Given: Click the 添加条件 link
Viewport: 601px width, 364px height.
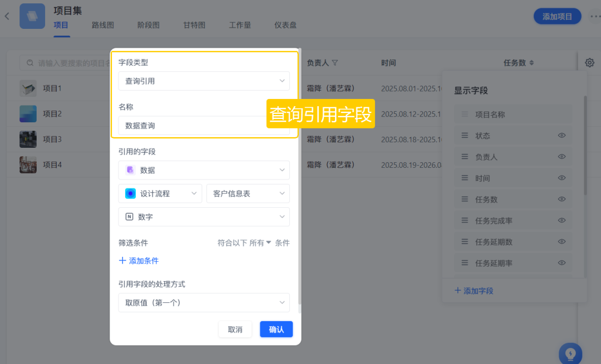Looking at the screenshot, I should coord(139,261).
